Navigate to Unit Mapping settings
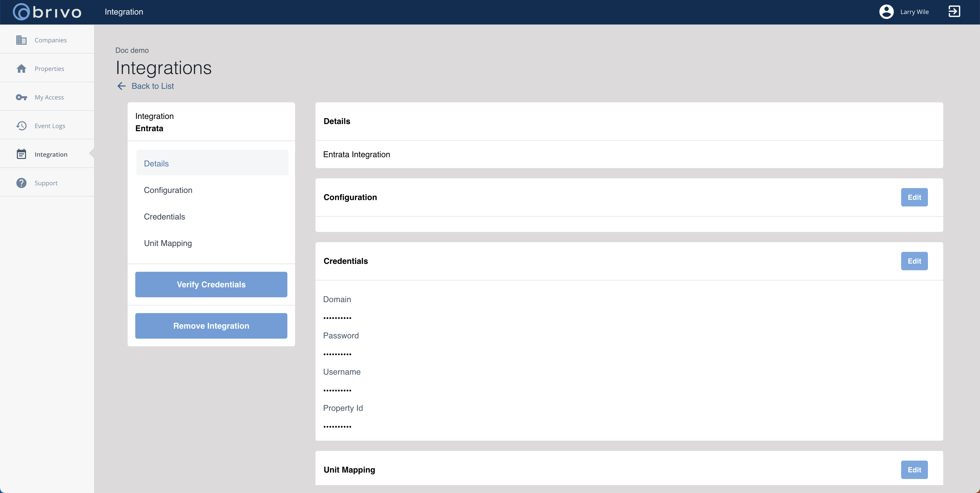This screenshot has width=980, height=493. pyautogui.click(x=168, y=243)
